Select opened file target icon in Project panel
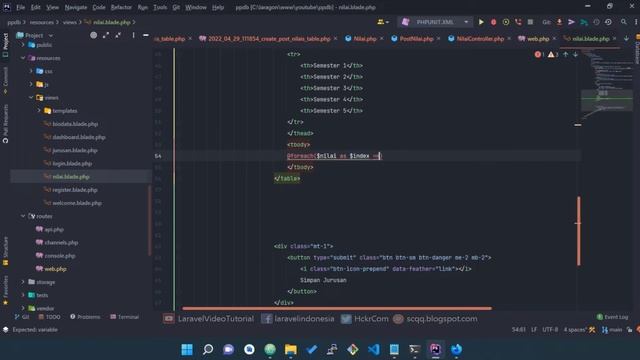Viewport: 640px width, 360px height. tap(93, 36)
